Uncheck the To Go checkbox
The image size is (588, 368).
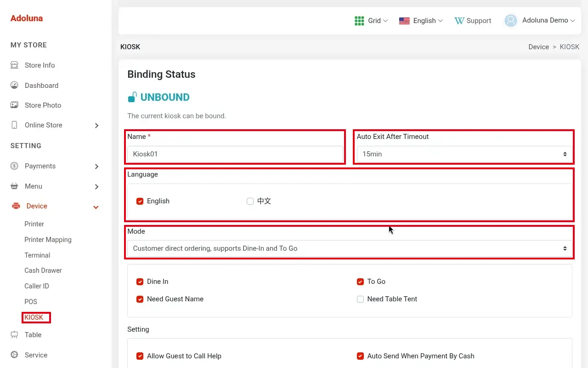tap(361, 282)
